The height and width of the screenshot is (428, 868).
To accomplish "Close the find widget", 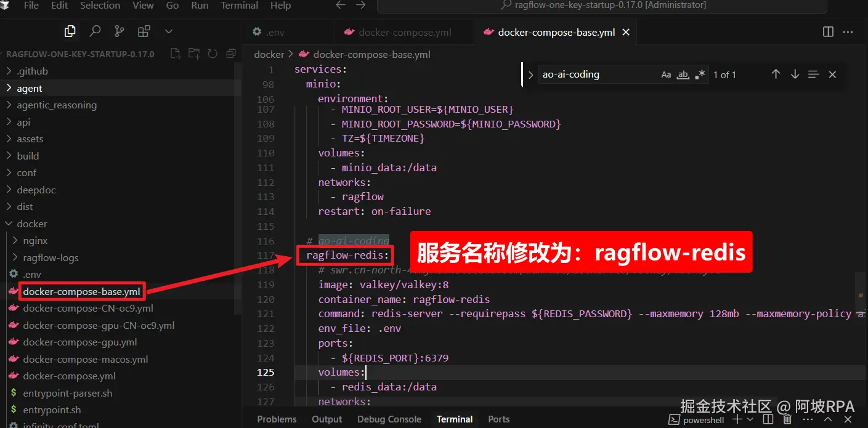I will (x=832, y=74).
